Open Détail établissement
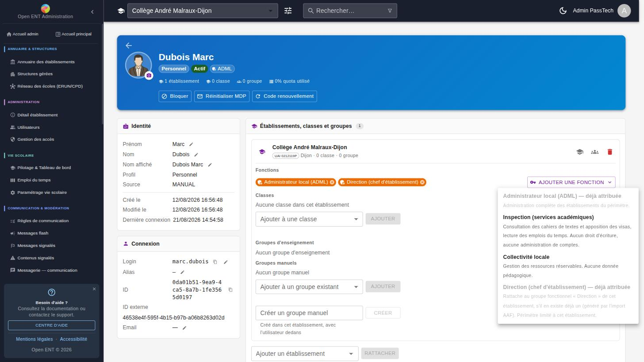 [38, 115]
